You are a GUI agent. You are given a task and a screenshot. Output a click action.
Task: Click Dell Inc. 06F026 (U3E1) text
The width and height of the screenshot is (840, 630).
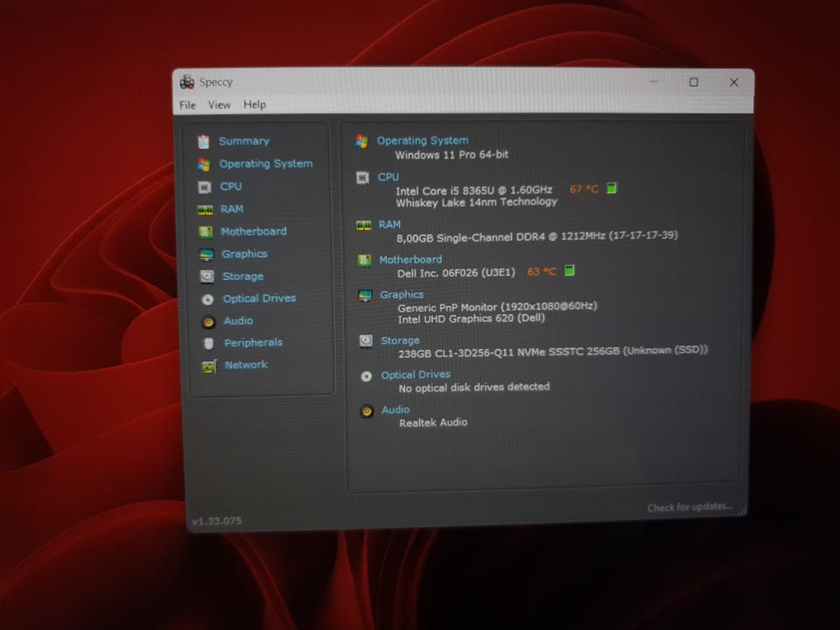pyautogui.click(x=456, y=273)
